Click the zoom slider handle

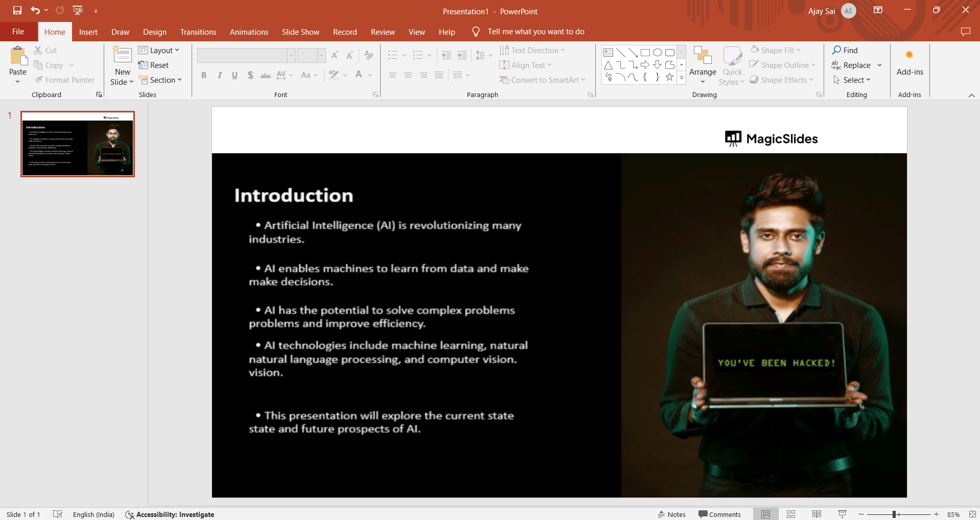click(894, 514)
